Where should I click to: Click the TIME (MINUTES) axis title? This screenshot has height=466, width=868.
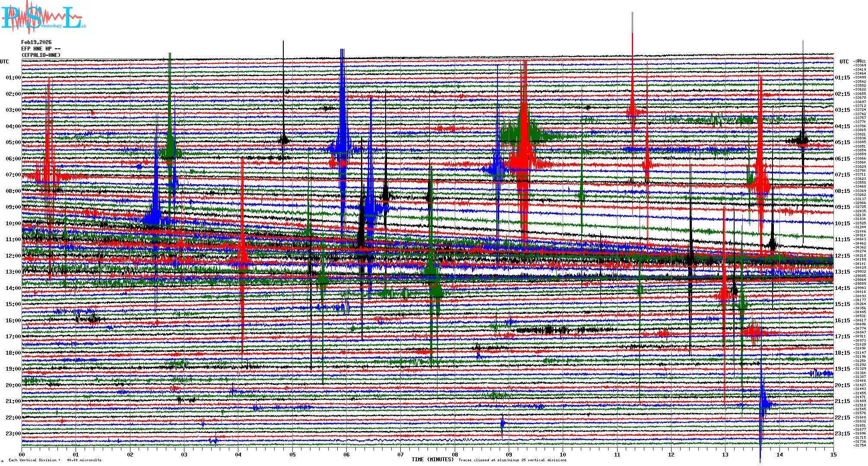click(x=432, y=460)
